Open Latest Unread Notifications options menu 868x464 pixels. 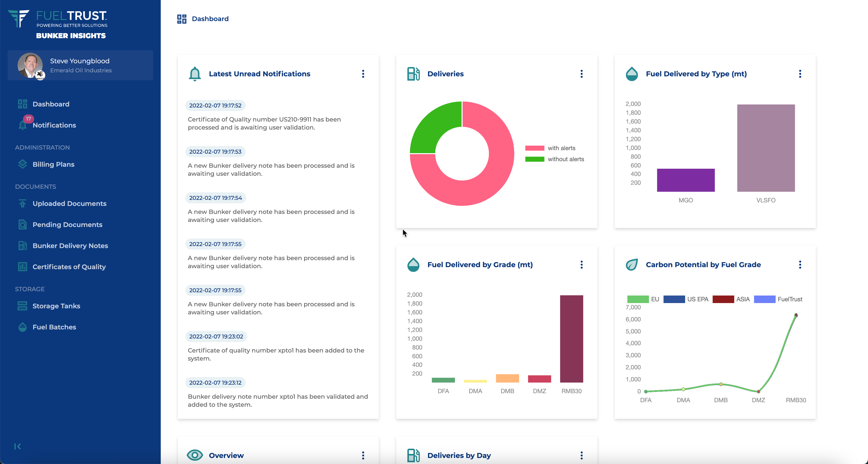363,74
